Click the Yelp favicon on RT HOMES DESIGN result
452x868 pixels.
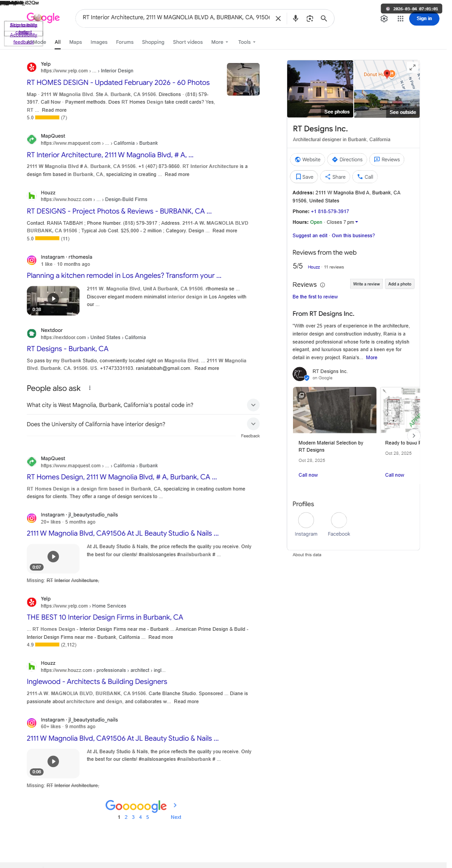(x=32, y=67)
